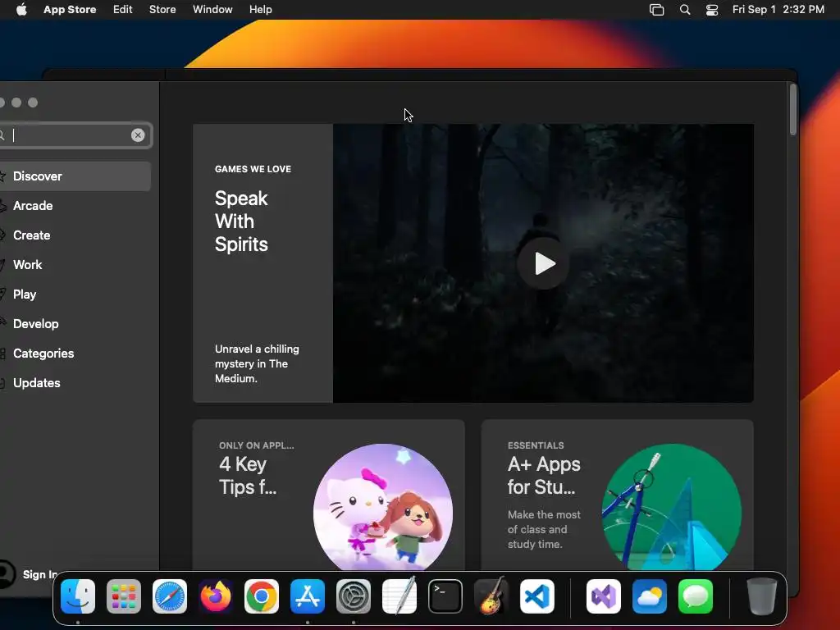
Task: Click the Hello Kitty circular artwork
Action: [x=382, y=507]
